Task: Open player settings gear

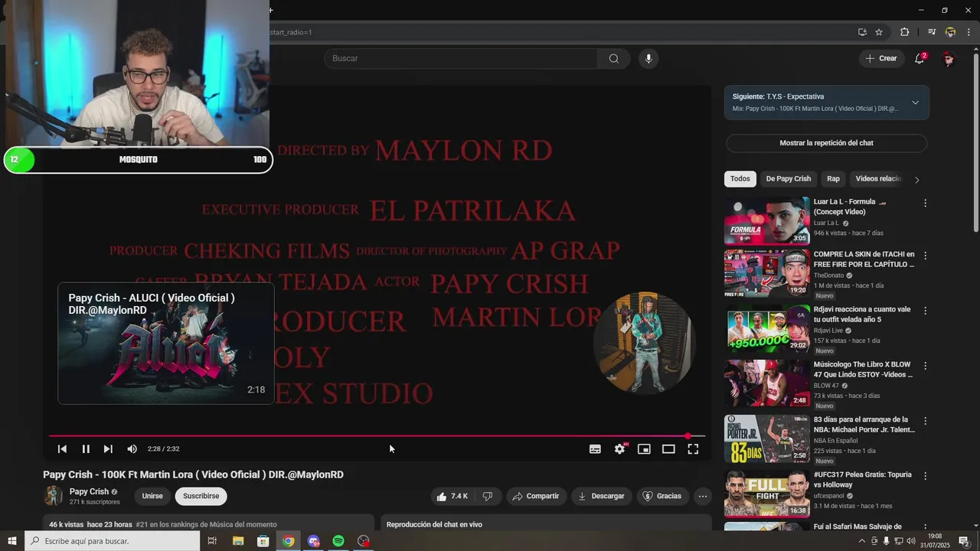Action: (620, 449)
